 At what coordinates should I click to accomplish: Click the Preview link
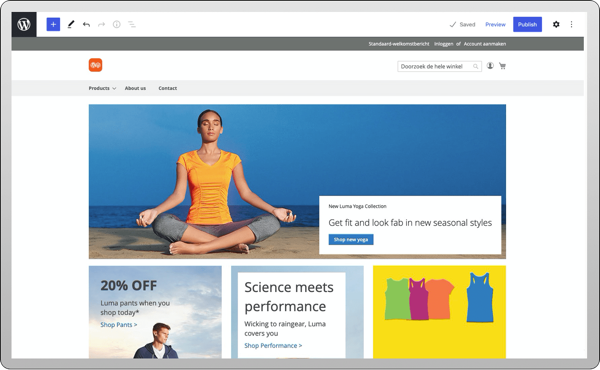tap(495, 24)
